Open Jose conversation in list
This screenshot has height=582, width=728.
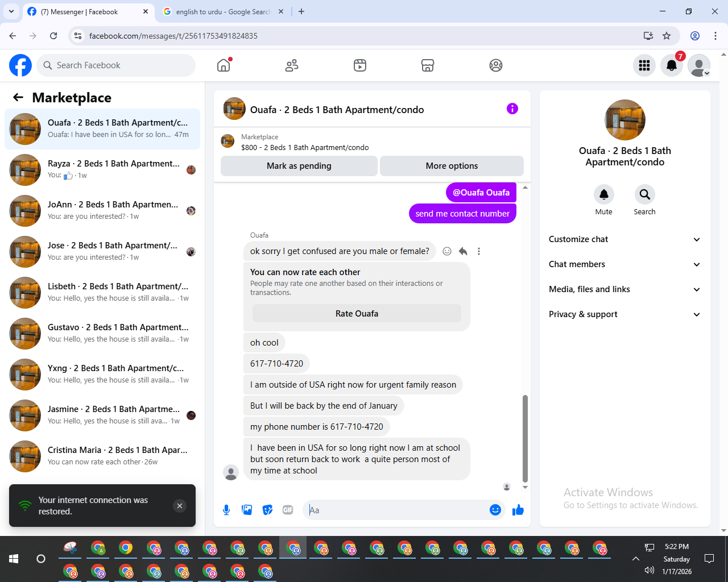102,252
